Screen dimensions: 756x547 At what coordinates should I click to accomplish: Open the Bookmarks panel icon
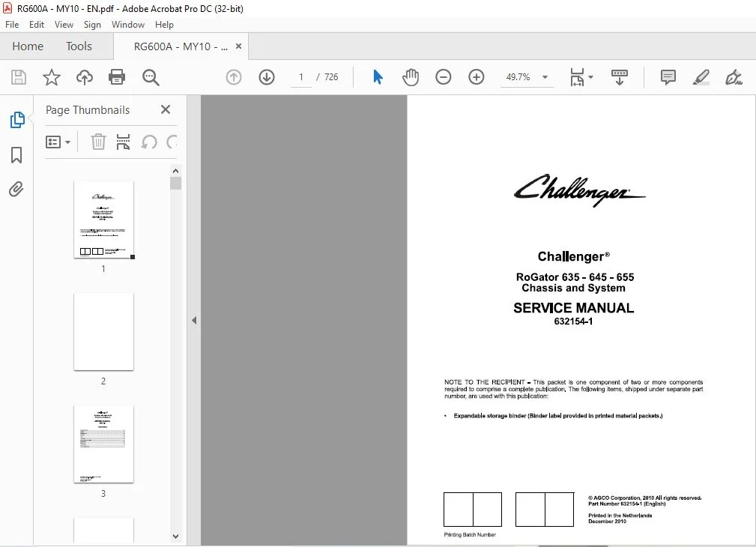coord(16,155)
